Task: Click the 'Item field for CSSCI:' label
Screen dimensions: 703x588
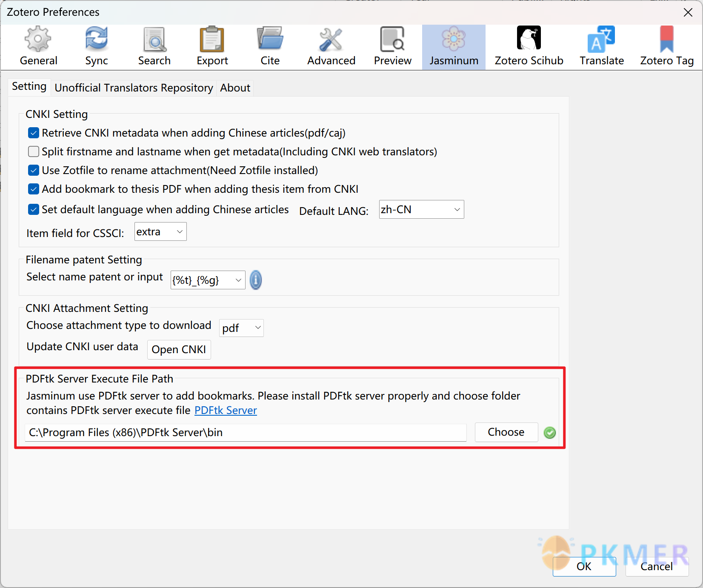Action: (75, 234)
